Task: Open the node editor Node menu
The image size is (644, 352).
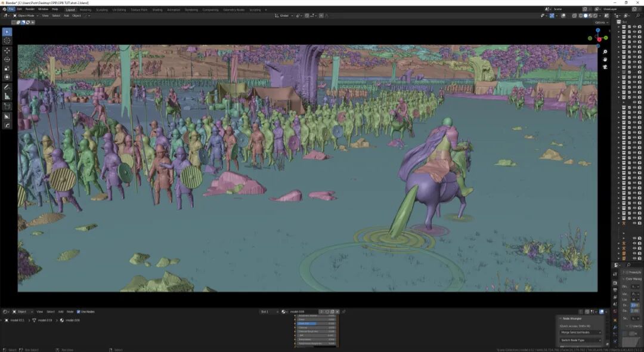Action: coord(70,312)
